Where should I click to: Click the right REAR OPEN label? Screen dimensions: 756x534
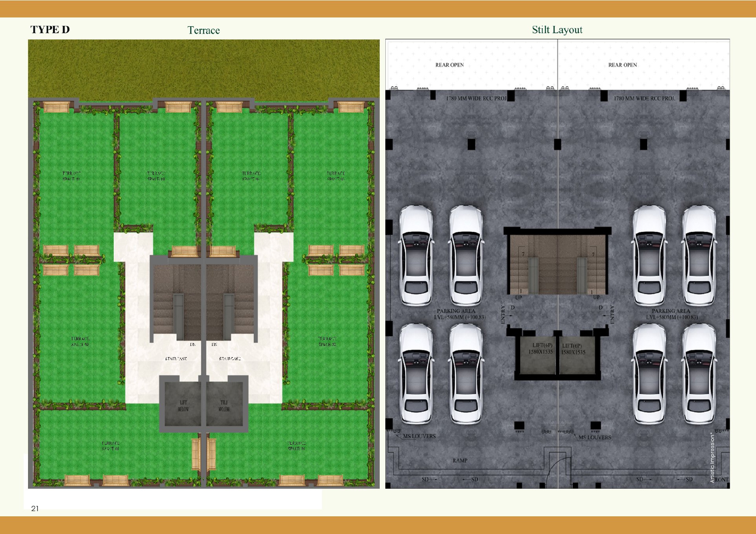(x=622, y=65)
